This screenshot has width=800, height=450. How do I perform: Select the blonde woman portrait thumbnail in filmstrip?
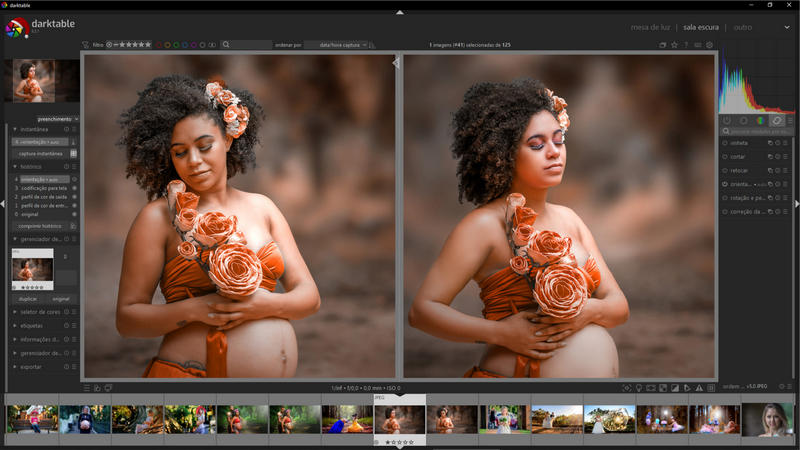point(767,419)
